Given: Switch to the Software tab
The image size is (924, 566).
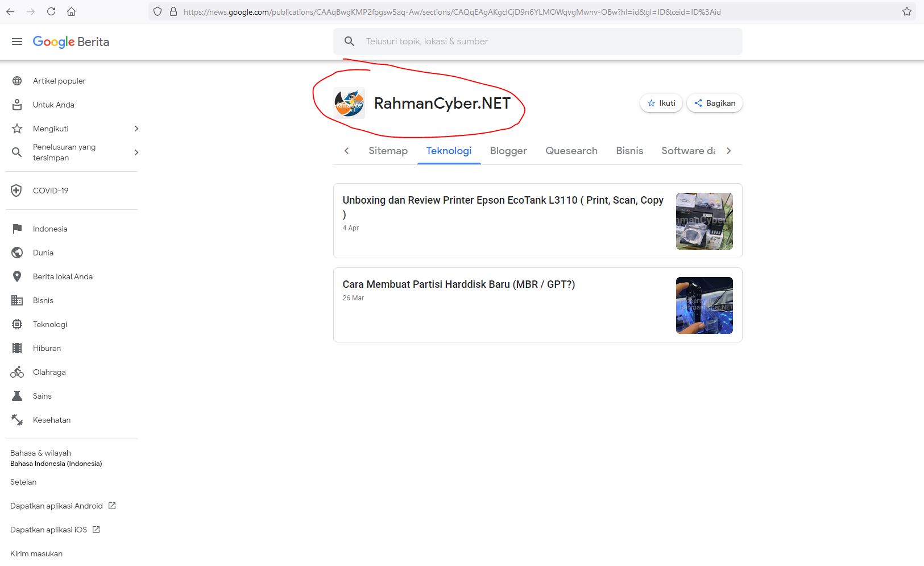Looking at the screenshot, I should (x=688, y=151).
